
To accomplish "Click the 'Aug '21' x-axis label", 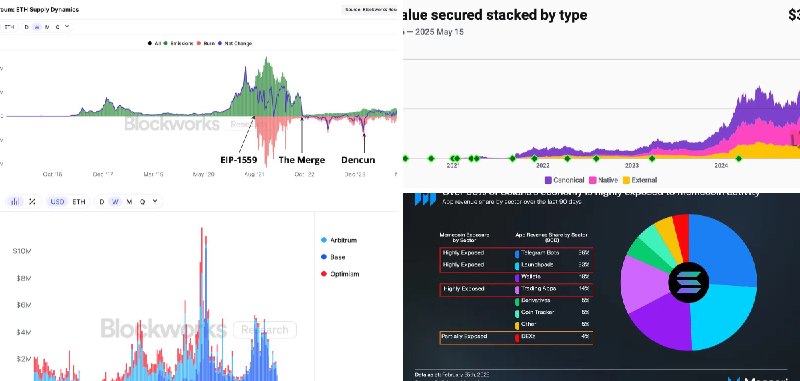I will [x=254, y=174].
